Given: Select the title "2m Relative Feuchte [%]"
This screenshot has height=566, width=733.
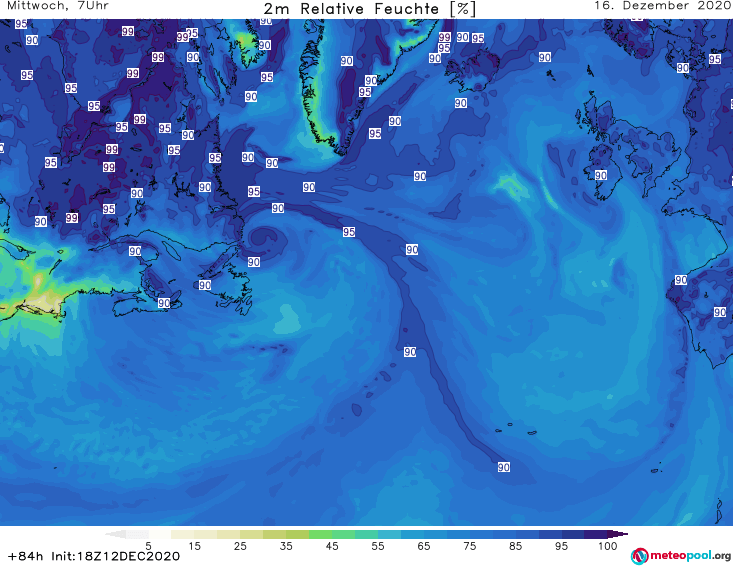Looking at the screenshot, I should click(369, 9).
